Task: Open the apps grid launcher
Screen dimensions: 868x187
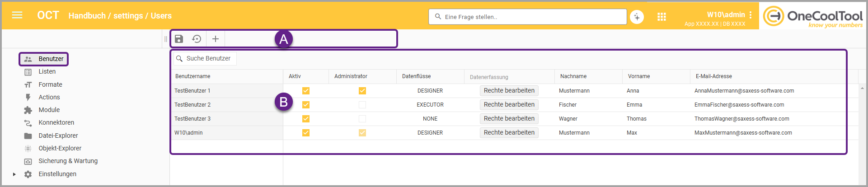Action: tap(662, 17)
